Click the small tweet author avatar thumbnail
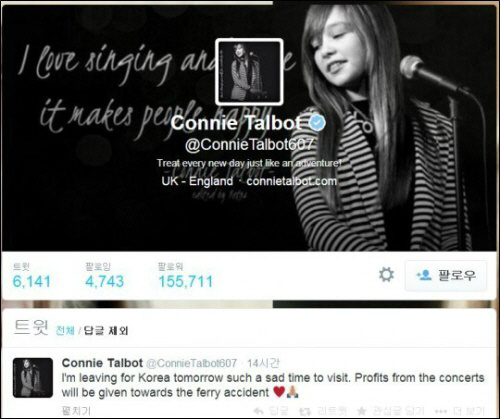Viewport: 500px width, 419px height. pyautogui.click(x=33, y=378)
